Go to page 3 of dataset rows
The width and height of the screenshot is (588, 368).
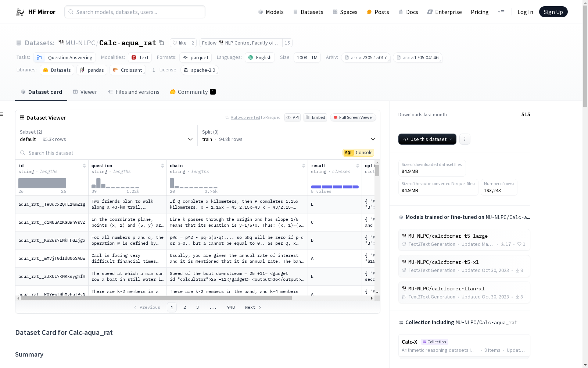[x=197, y=307]
